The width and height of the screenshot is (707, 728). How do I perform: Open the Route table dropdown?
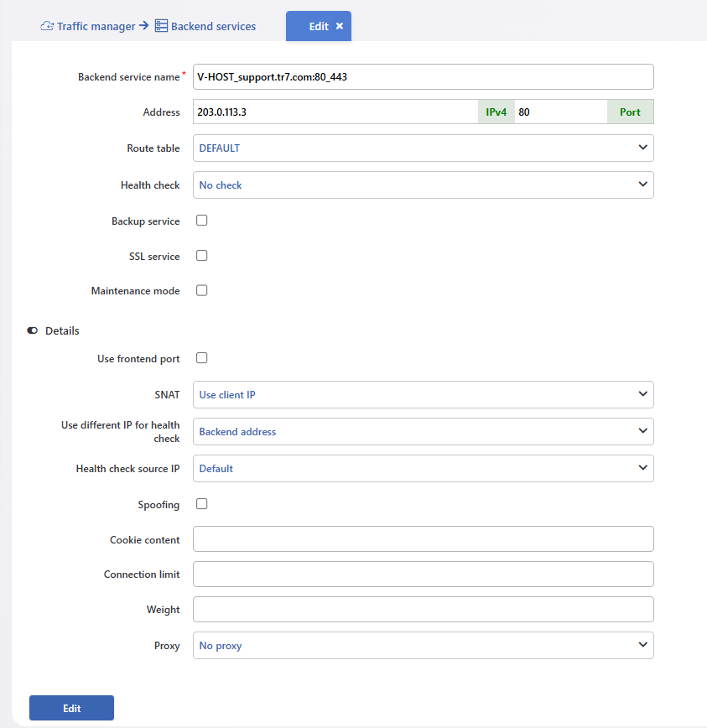(424, 148)
